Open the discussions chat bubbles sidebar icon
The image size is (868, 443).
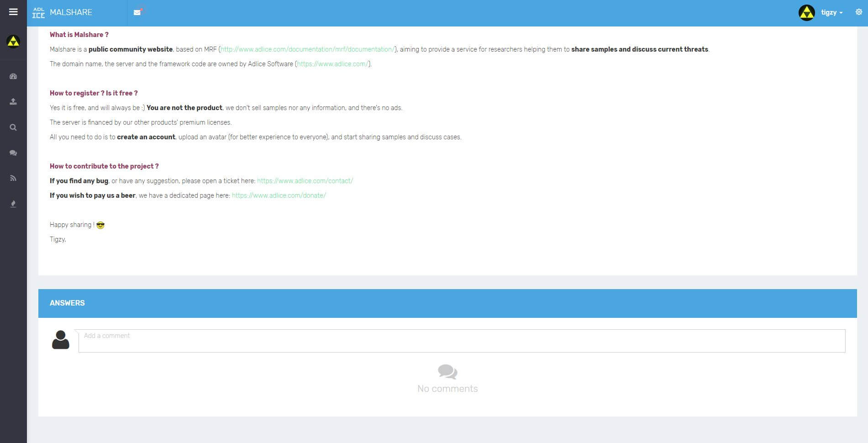click(13, 153)
